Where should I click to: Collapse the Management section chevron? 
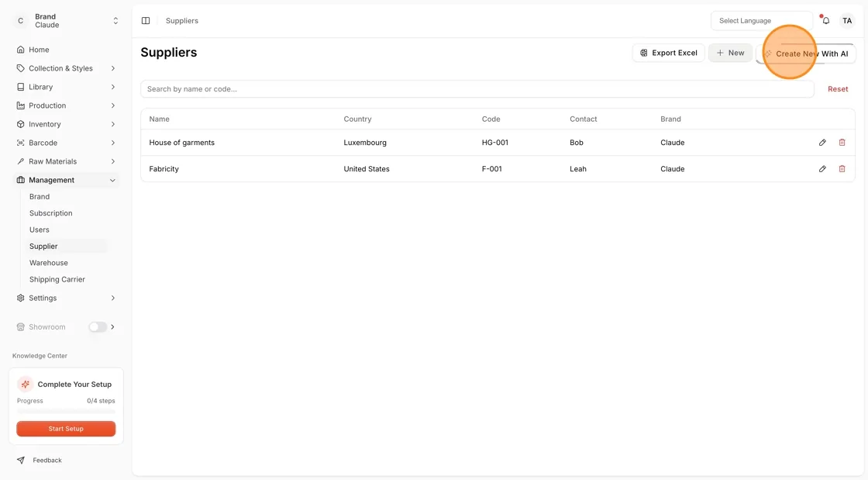pyautogui.click(x=113, y=180)
